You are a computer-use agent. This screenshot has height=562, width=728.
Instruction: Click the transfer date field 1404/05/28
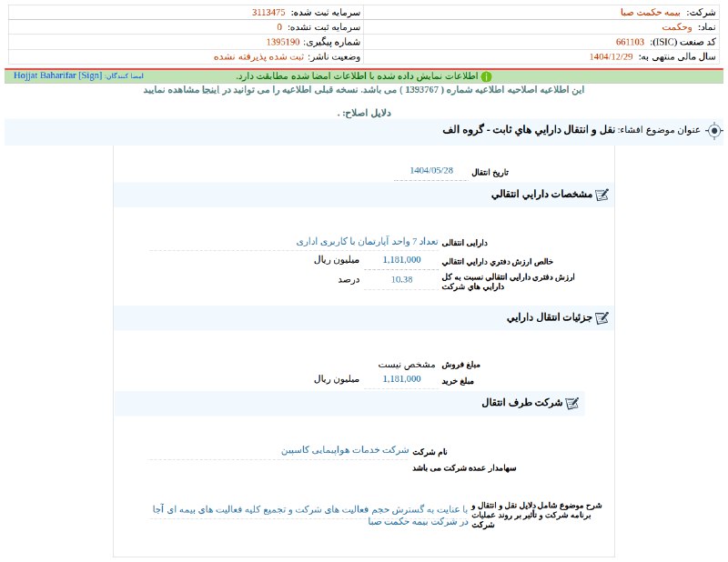tap(431, 171)
